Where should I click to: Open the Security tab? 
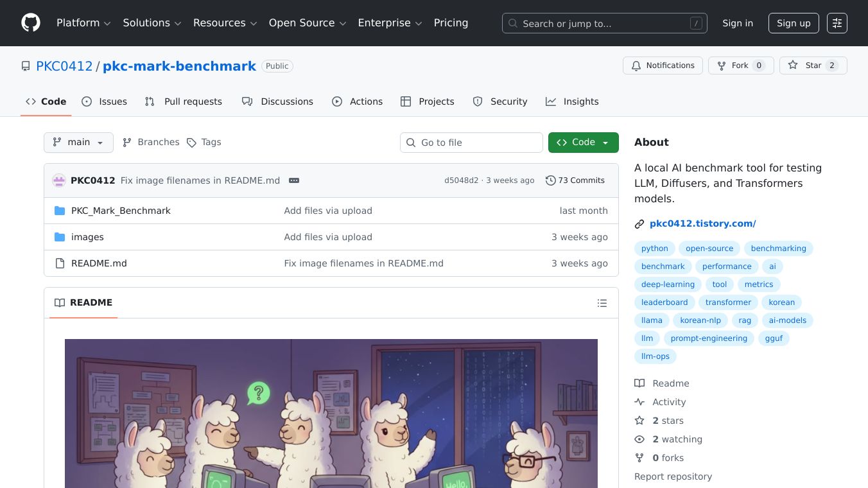[500, 101]
